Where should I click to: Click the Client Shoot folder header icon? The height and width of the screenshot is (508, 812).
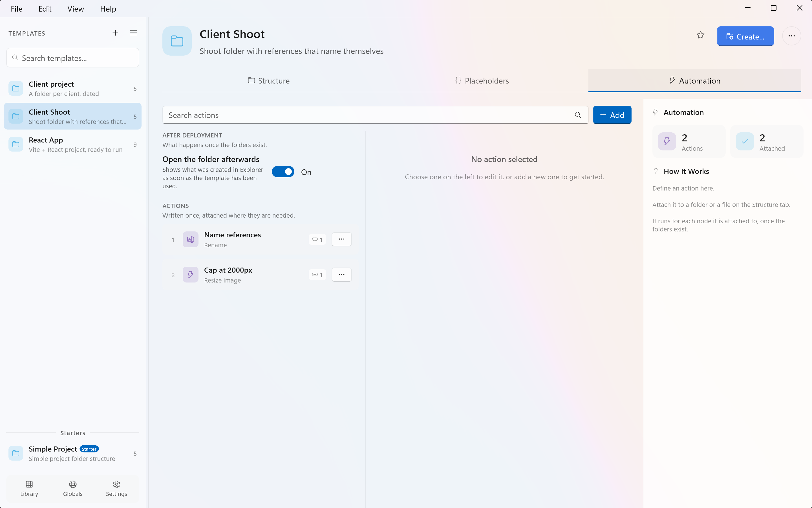177,41
